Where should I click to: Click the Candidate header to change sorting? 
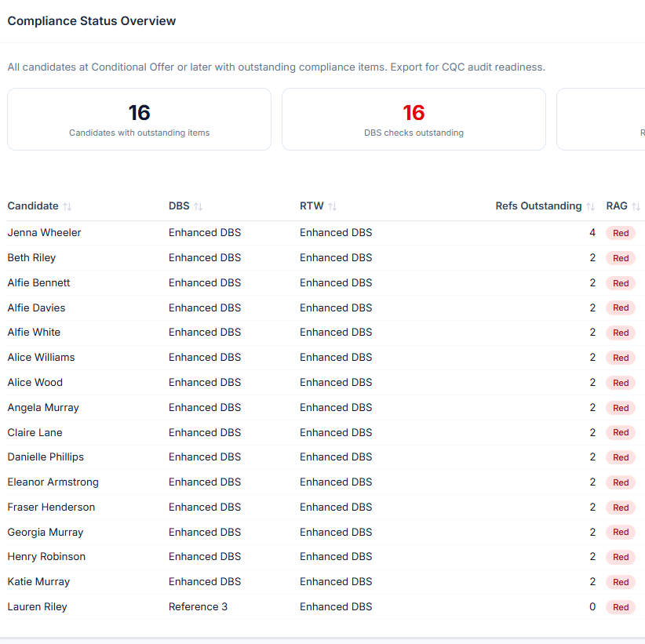[x=35, y=206]
